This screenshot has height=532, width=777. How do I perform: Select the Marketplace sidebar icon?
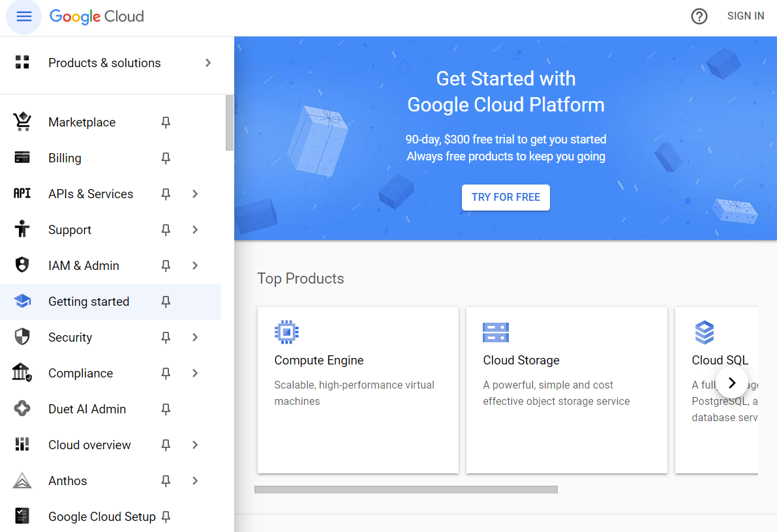[22, 121]
